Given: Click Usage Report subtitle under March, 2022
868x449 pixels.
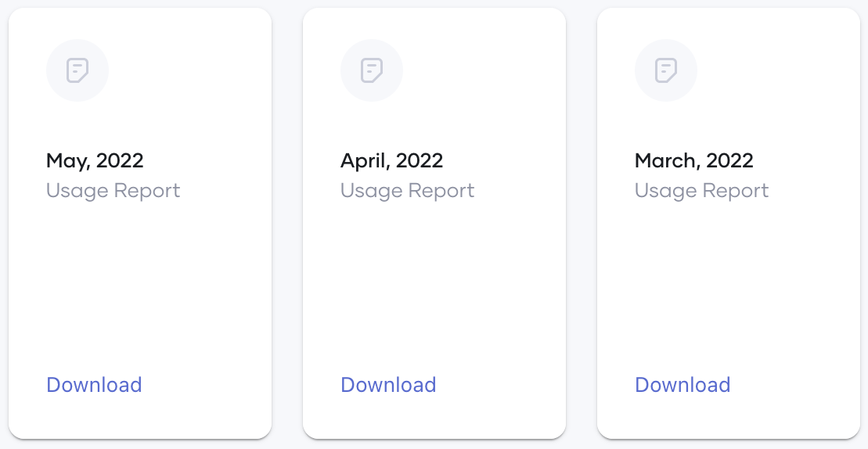Looking at the screenshot, I should coord(701,191).
